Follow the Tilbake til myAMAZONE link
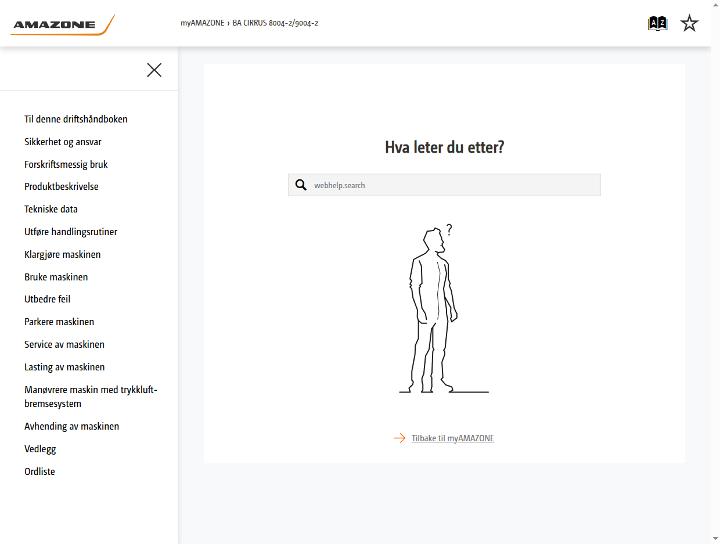Screen dimensions: 720x544 pos(452,438)
